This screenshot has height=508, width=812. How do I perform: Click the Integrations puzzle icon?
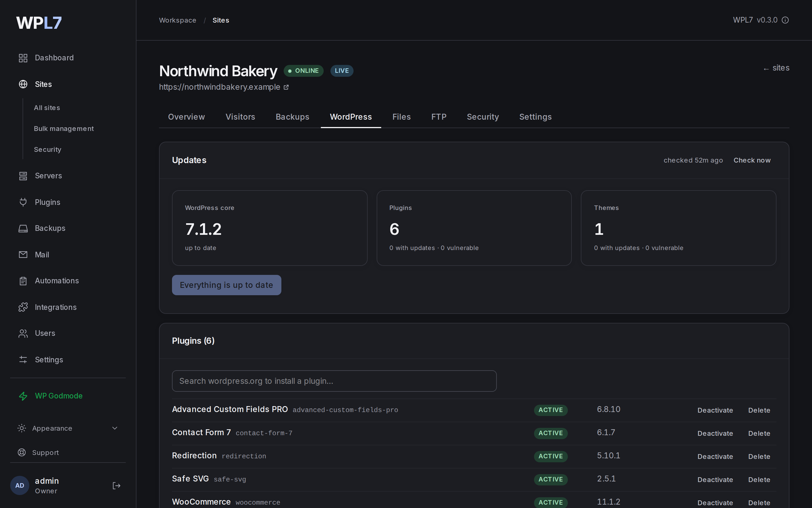[x=23, y=307]
